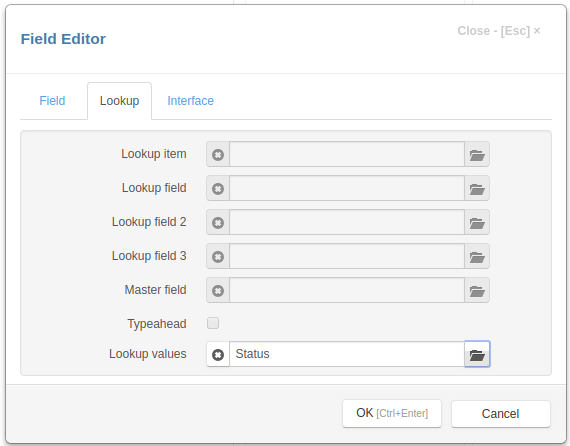
Task: Open the Lookup item folder browser
Action: click(477, 154)
